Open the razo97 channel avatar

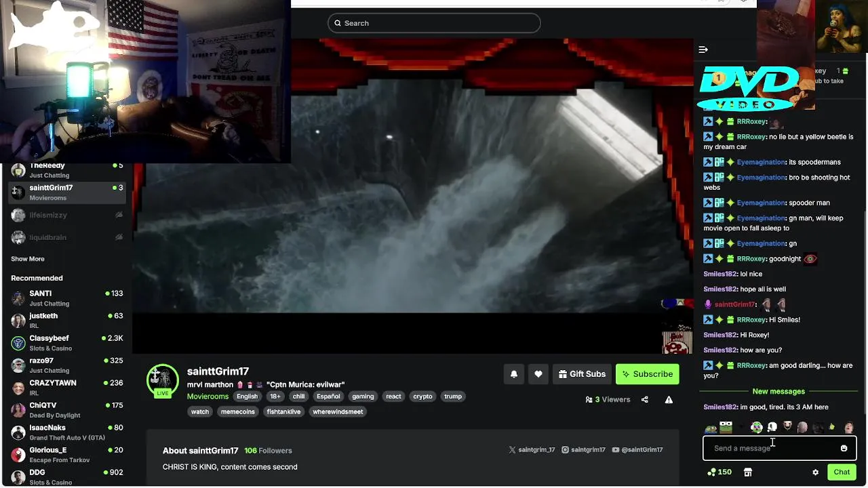[x=18, y=365]
